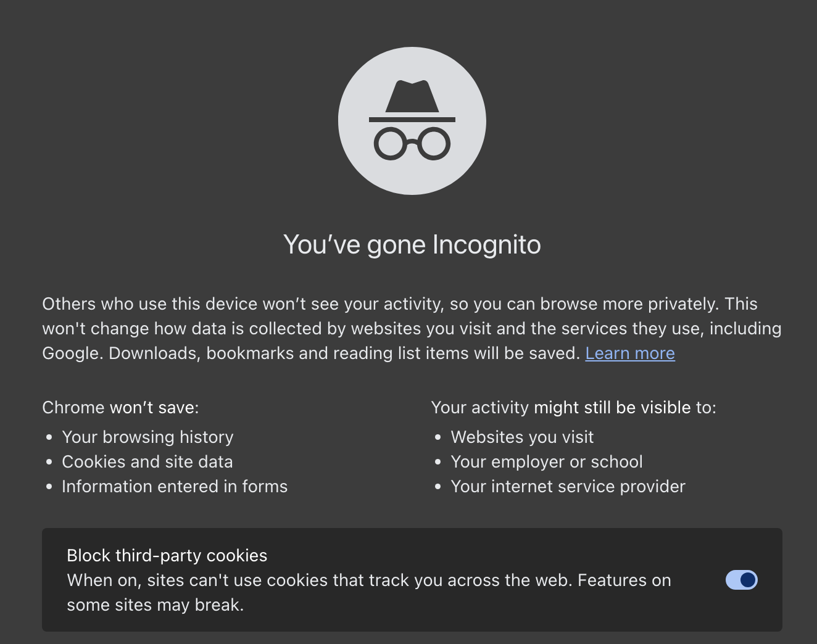The image size is (817, 644).
Task: Click the privacy explanation paragraph
Action: pos(411,328)
